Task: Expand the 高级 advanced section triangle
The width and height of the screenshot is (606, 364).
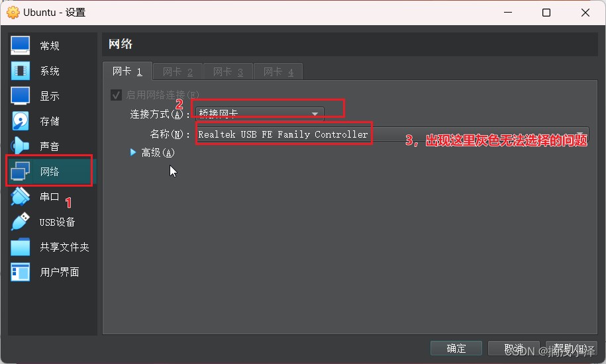Action: [x=133, y=152]
